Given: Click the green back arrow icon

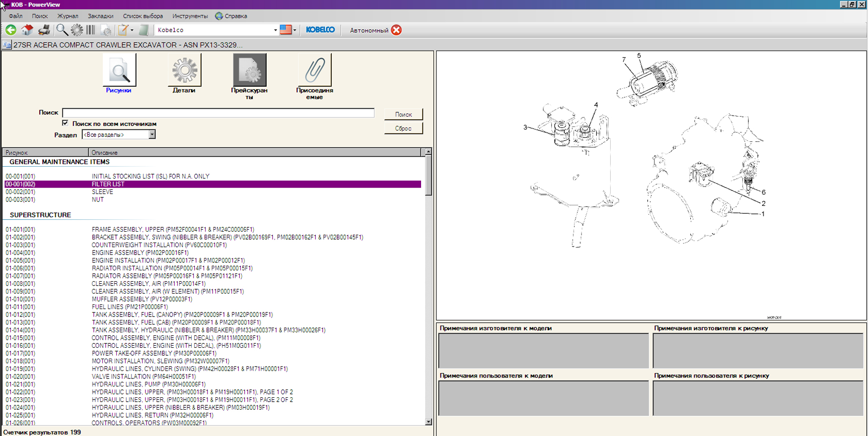Looking at the screenshot, I should click(x=11, y=30).
